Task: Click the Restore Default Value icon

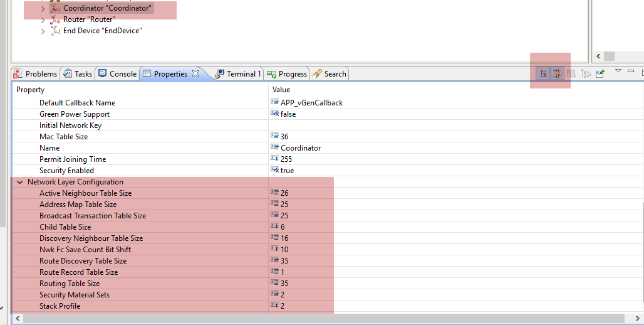Action: tap(571, 73)
